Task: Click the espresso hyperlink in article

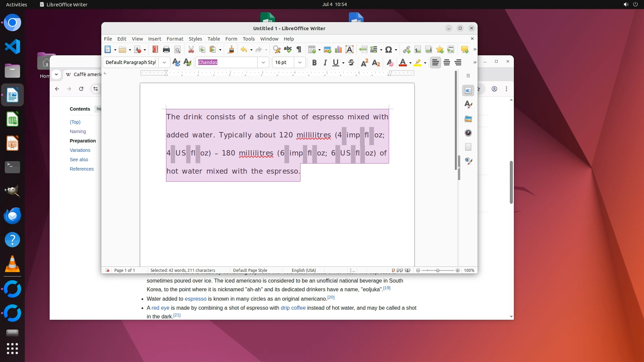Action: coord(195,299)
